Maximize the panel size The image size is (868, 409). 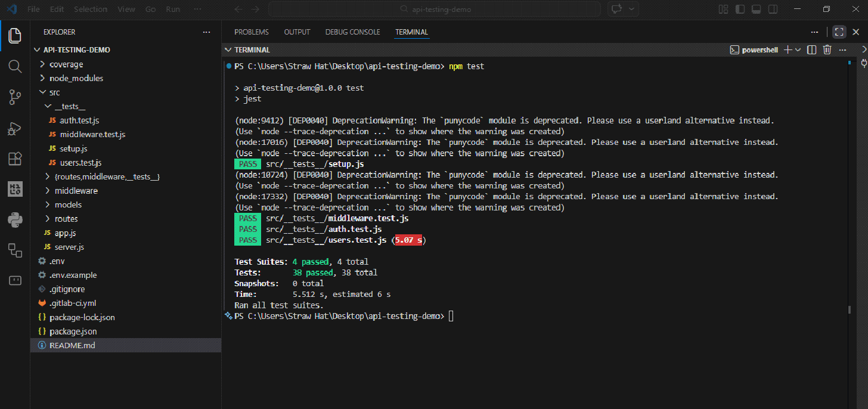pos(839,32)
